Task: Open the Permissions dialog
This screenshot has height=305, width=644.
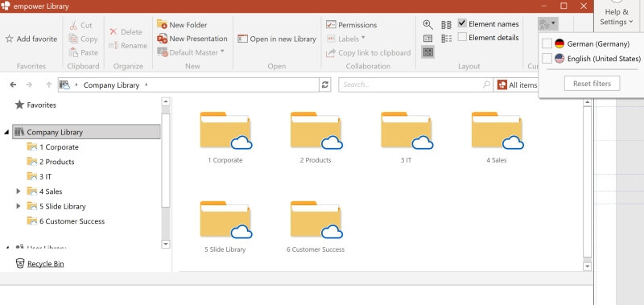Action: point(352,25)
